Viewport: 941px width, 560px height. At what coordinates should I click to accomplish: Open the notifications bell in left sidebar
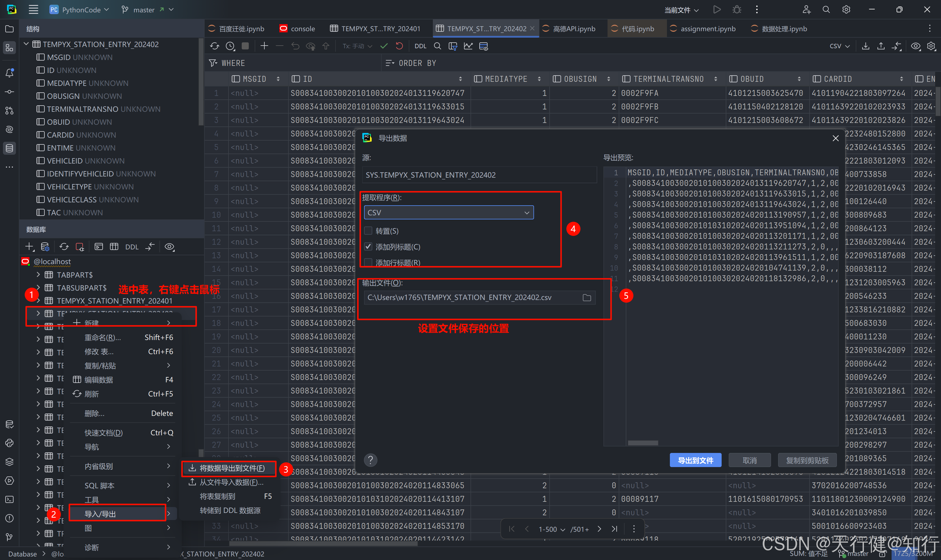pyautogui.click(x=9, y=73)
